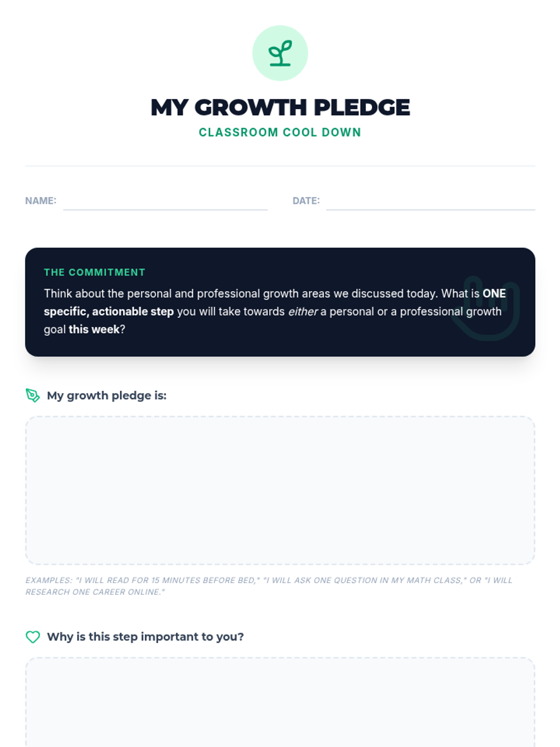Viewport: 560px width, 747px height.
Task: Select the CLASSROOM COOL DOWN subtitle
Action: (x=280, y=133)
